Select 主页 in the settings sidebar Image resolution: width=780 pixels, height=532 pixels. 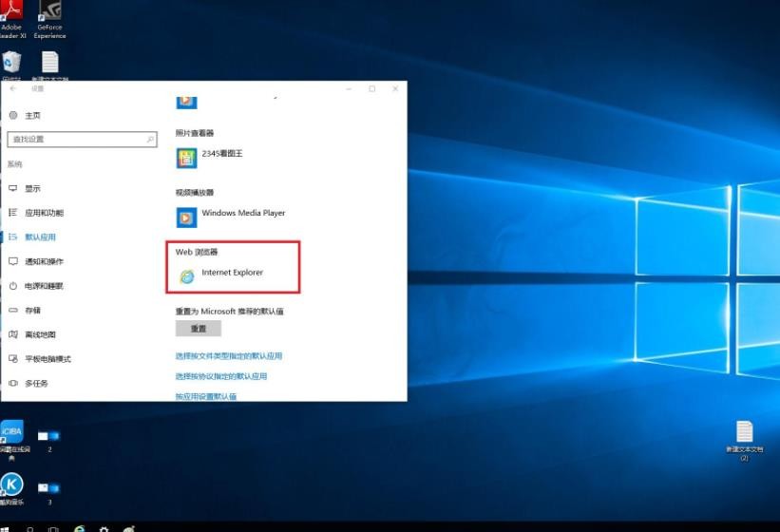click(x=32, y=115)
